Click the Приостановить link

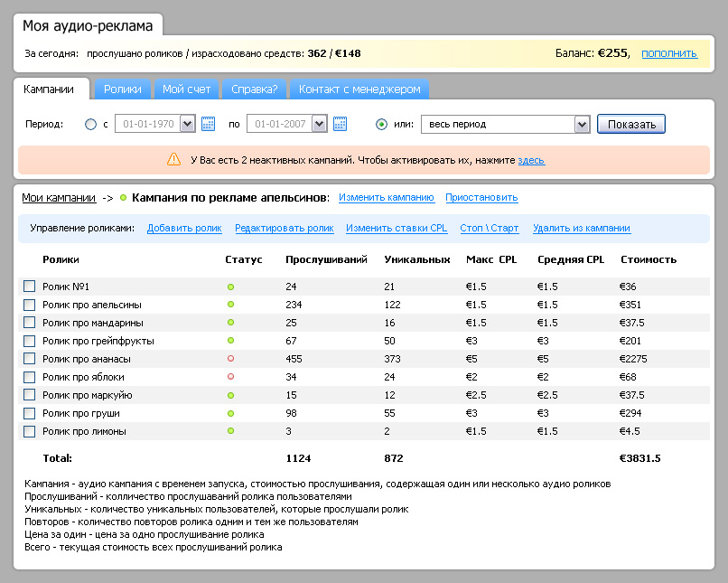point(481,197)
